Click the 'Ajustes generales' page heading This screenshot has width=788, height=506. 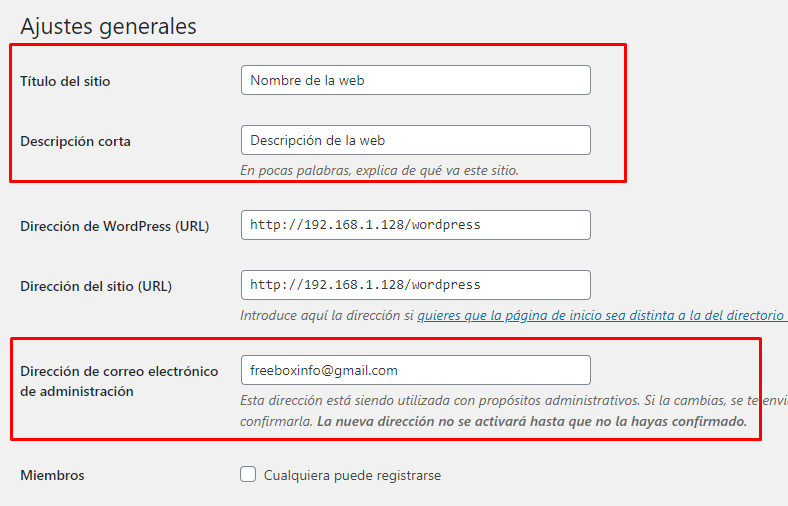pos(108,27)
